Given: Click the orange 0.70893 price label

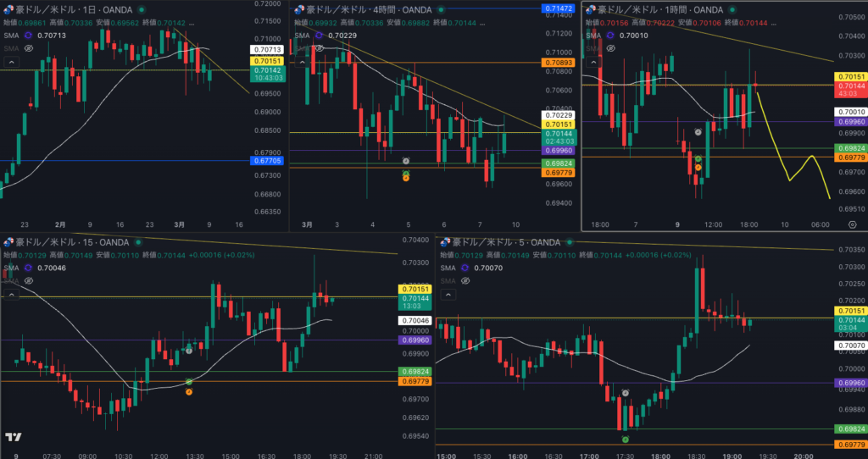Looking at the screenshot, I should (558, 63).
